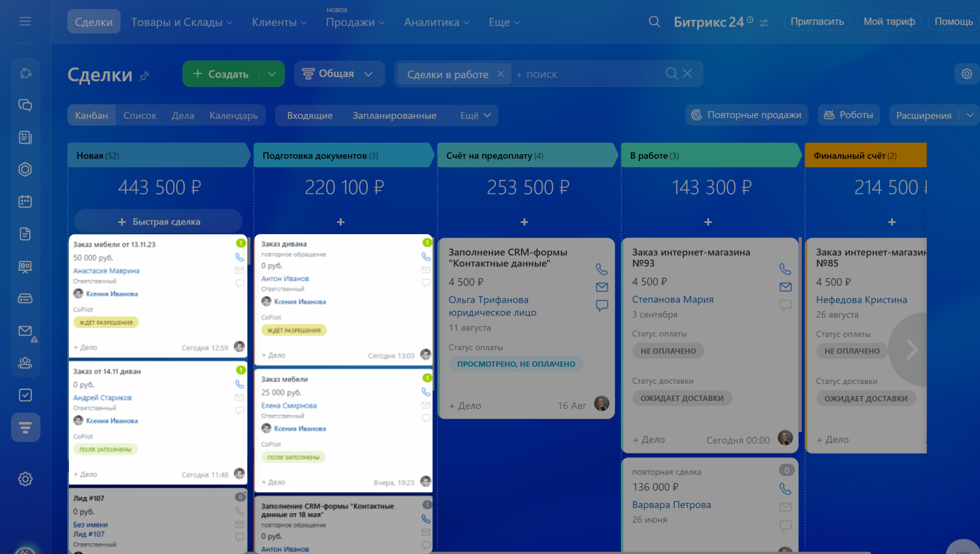Open sidebar calendar icon
This screenshot has height=554, width=980.
(x=25, y=202)
